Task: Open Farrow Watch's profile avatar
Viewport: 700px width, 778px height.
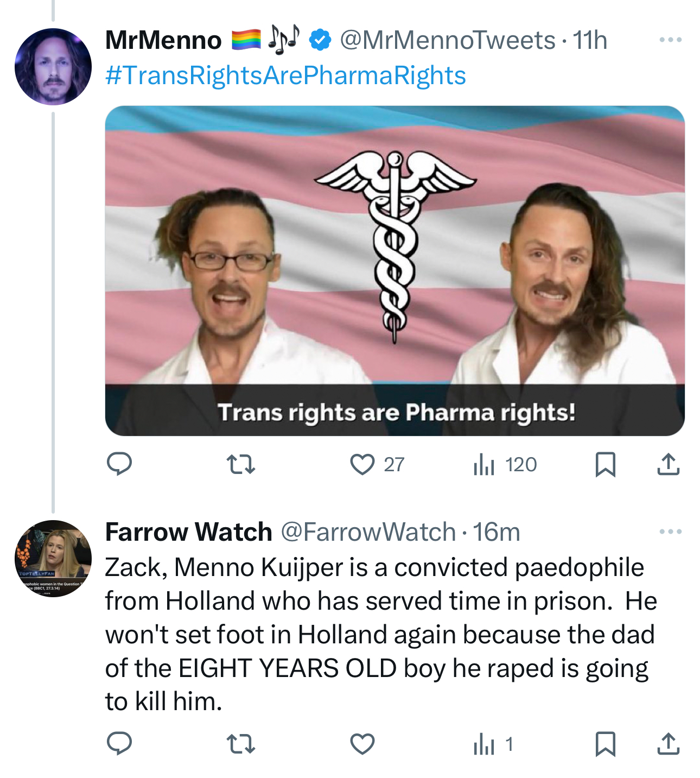Action: click(x=53, y=558)
